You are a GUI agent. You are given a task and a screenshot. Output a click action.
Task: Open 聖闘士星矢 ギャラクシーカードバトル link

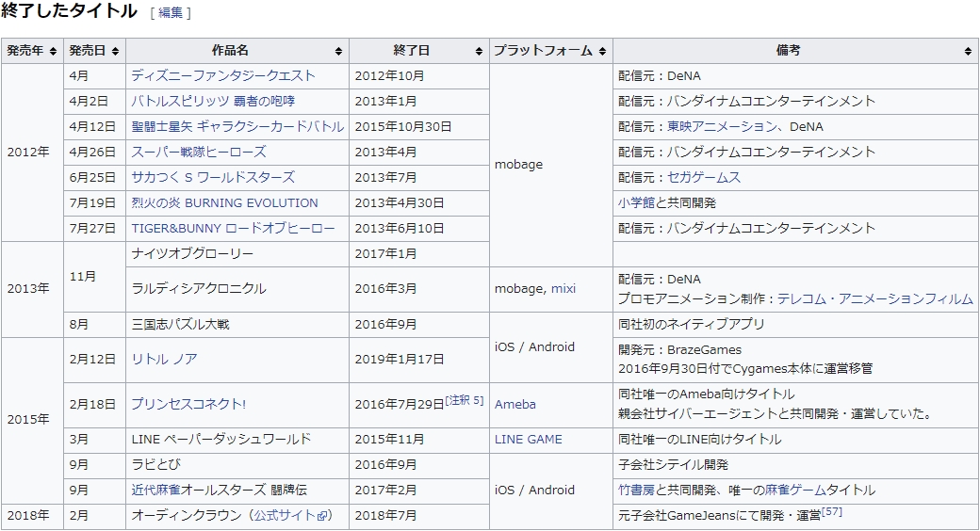click(x=237, y=127)
